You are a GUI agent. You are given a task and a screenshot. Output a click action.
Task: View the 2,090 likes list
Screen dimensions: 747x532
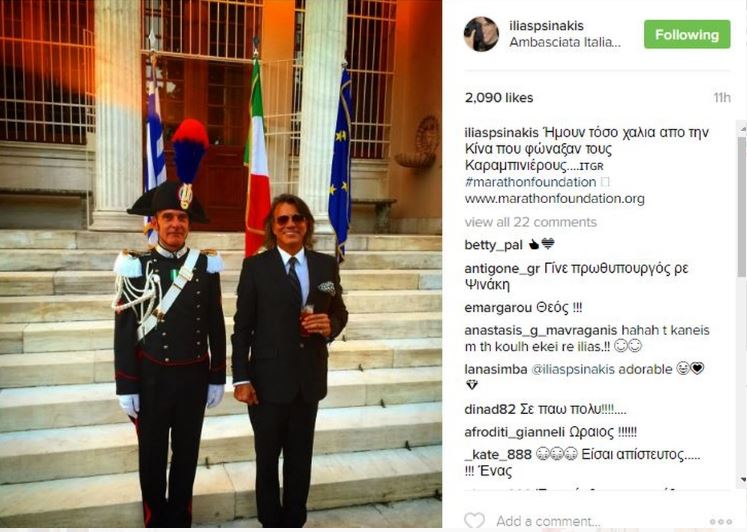499,98
